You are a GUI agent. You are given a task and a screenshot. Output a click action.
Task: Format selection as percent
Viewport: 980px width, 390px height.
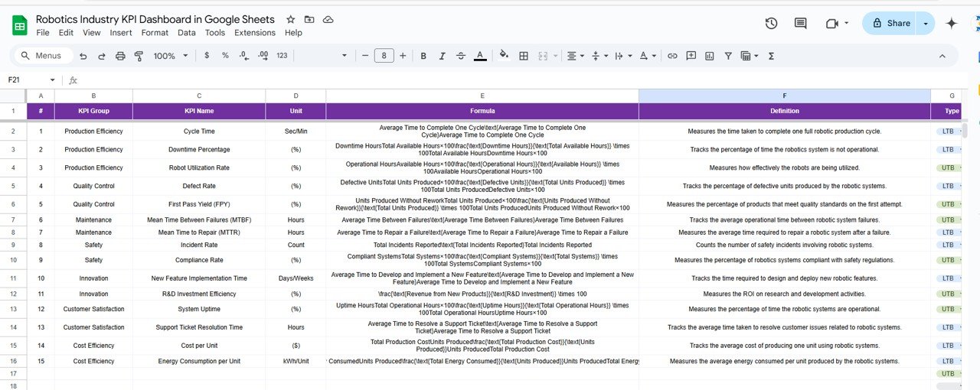[225, 56]
